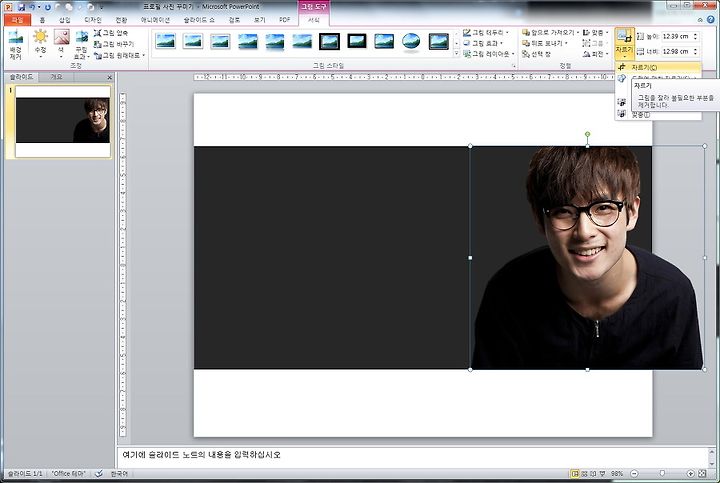Click the Normal view button in status bar
Image resolution: width=720 pixels, height=483 pixels.
click(574, 473)
